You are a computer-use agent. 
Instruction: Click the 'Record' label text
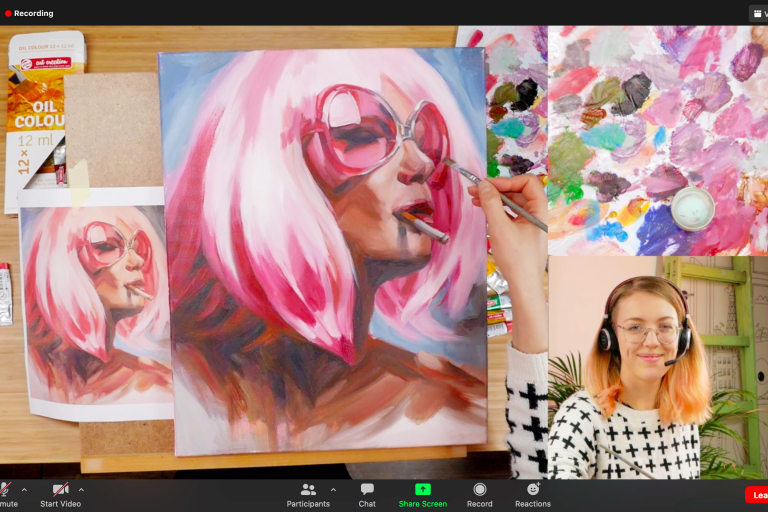pos(480,504)
